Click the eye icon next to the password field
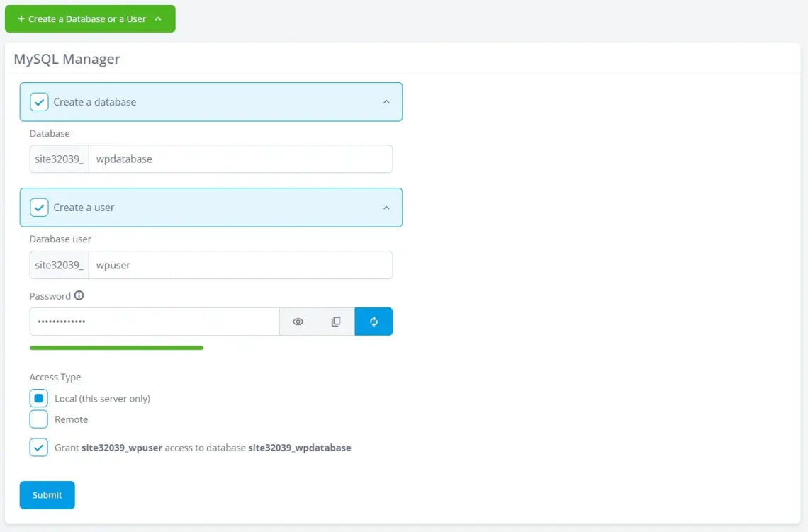This screenshot has height=532, width=808. click(298, 321)
